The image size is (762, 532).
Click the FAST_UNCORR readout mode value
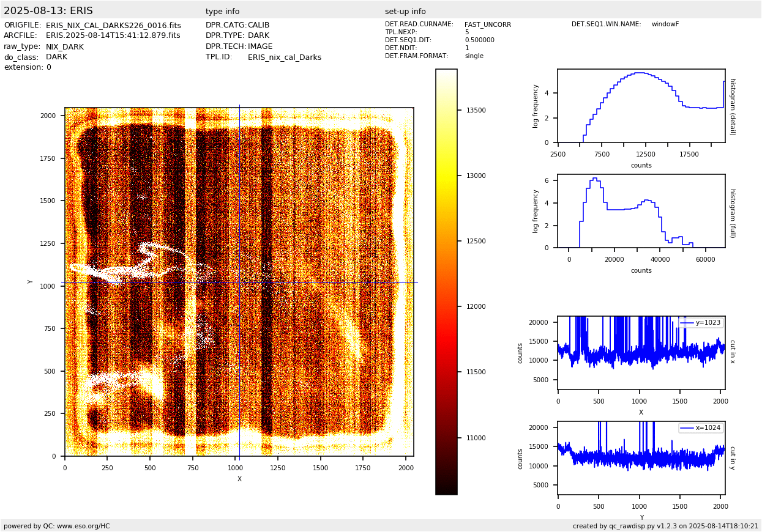click(487, 24)
